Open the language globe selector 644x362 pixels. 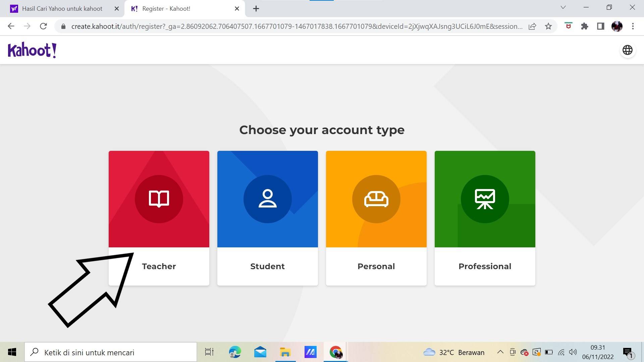click(x=628, y=50)
